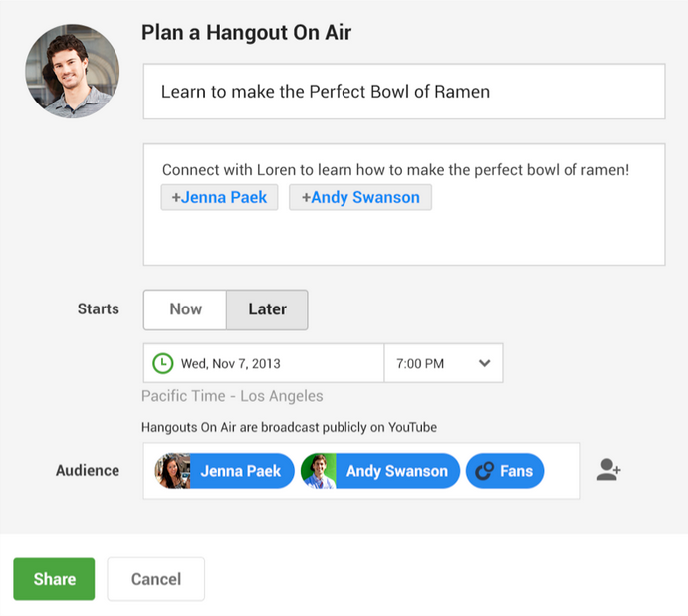Click Andy Swanson's avatar in Audience chip
Image resolution: width=688 pixels, height=616 pixels.
click(319, 471)
